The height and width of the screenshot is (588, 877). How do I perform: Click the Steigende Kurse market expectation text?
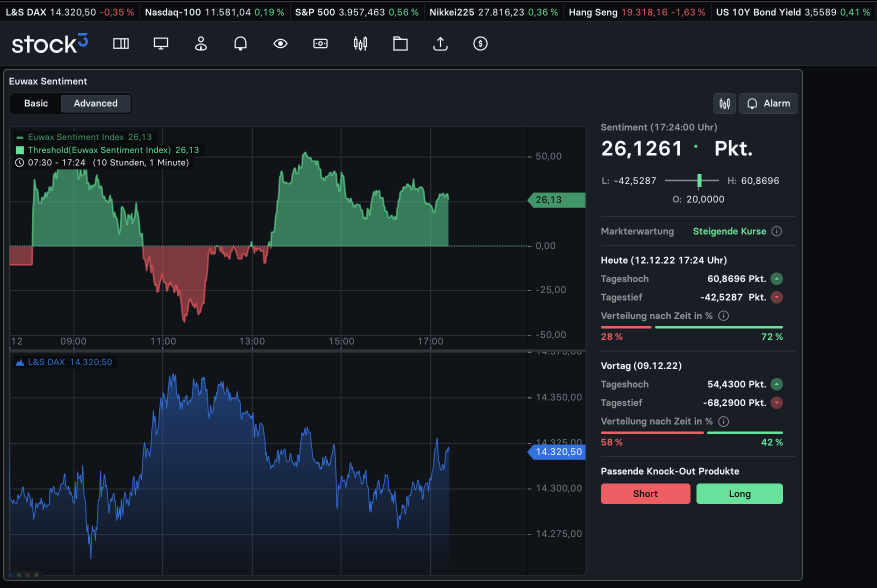click(x=729, y=231)
